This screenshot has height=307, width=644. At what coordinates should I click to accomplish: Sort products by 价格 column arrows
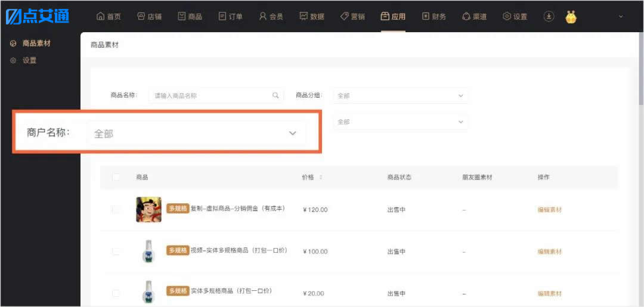(321, 177)
